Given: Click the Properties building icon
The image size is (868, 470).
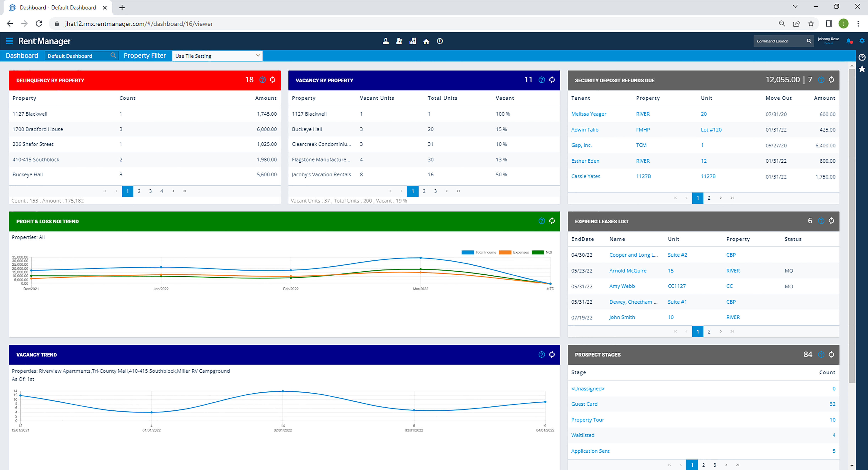Looking at the screenshot, I should tap(413, 41).
